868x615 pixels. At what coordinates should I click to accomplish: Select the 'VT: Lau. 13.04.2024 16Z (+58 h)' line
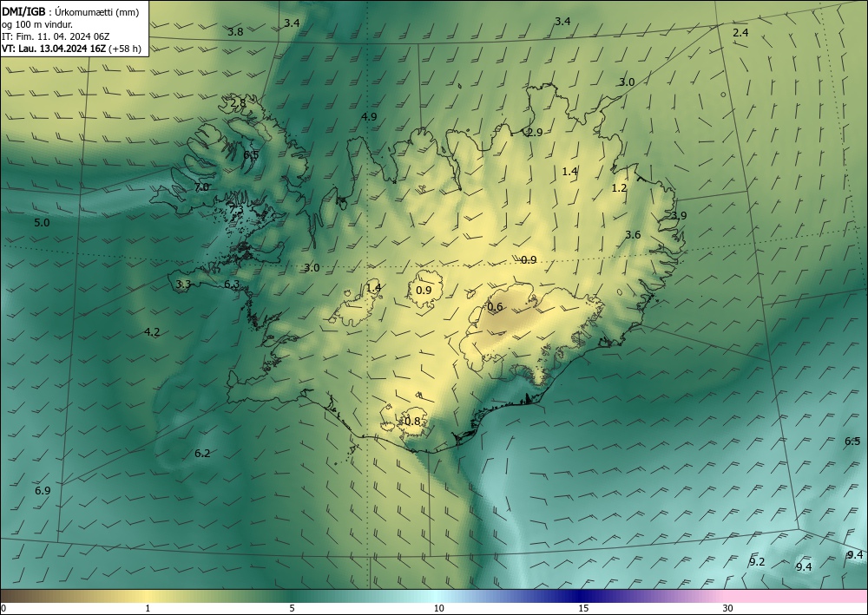71,49
